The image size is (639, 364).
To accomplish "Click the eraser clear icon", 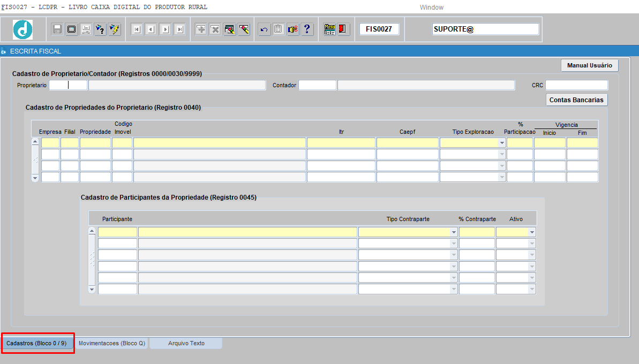I will coord(244,29).
